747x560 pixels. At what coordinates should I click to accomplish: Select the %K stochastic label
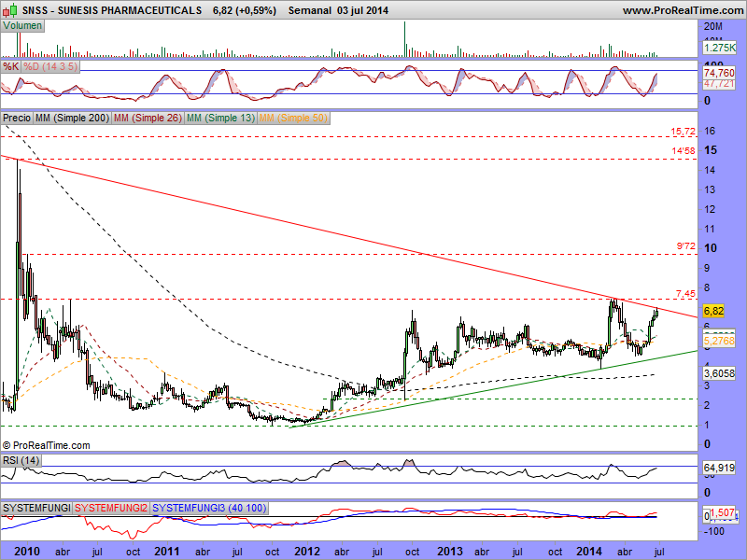tap(10, 66)
